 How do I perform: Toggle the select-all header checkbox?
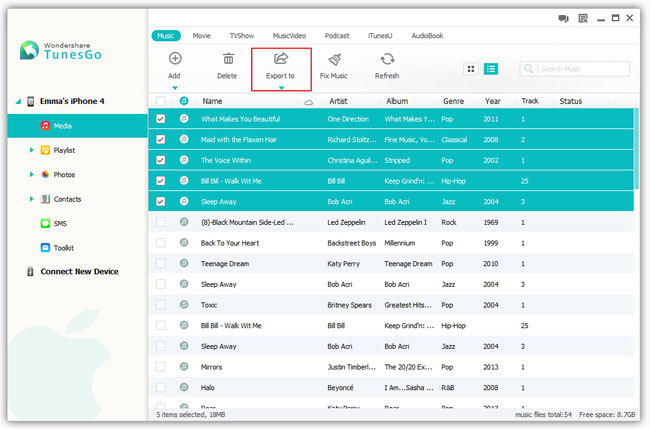(x=160, y=101)
